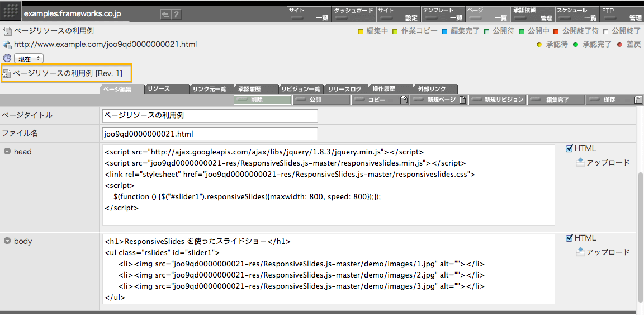Screen dimensions: 644x315
Task: Open the 現在 time dropdown
Action: [x=29, y=59]
